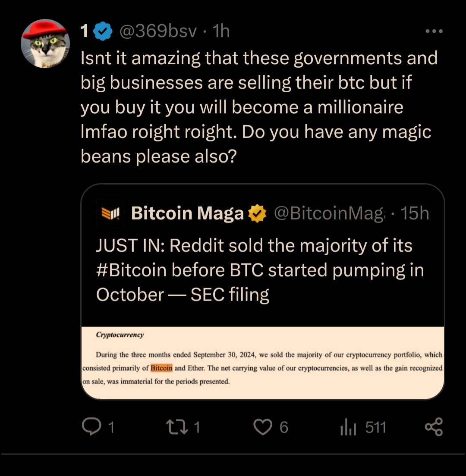Image resolution: width=466 pixels, height=476 pixels.
Task: Like the post with heart icon
Action: (263, 427)
